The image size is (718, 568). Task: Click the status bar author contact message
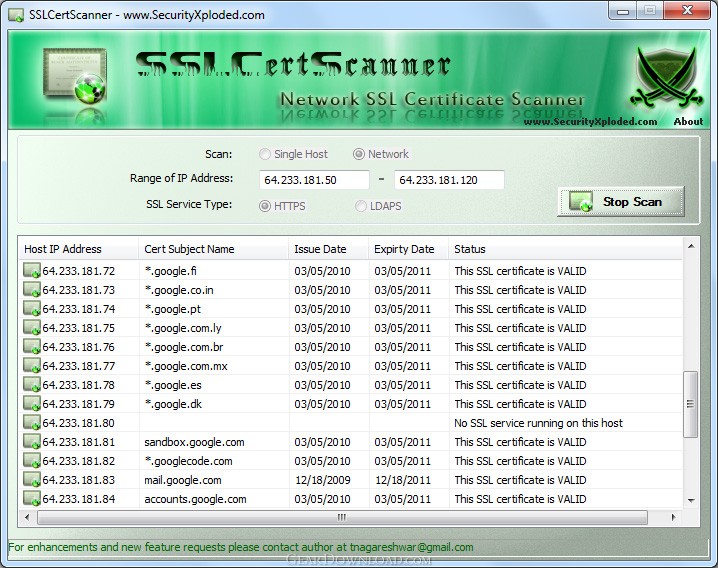(241, 547)
